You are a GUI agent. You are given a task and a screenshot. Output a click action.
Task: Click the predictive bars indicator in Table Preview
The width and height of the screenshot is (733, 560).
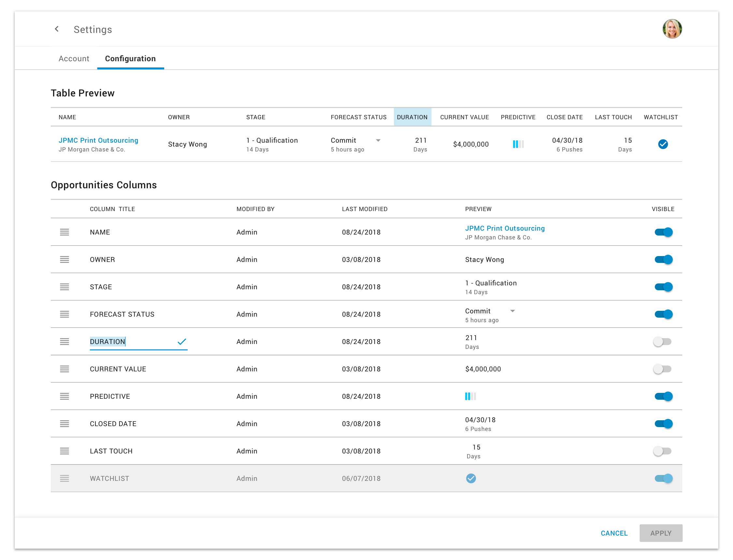point(518,144)
